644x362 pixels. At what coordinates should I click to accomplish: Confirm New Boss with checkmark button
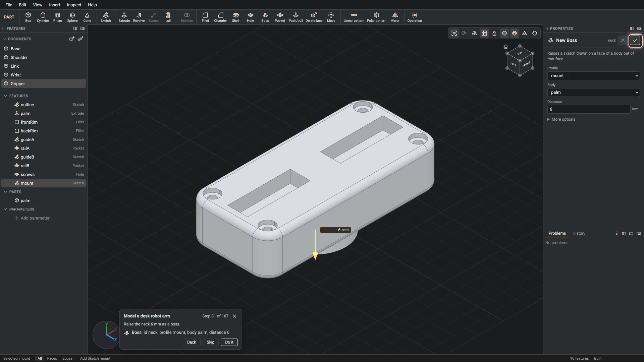[x=635, y=40]
